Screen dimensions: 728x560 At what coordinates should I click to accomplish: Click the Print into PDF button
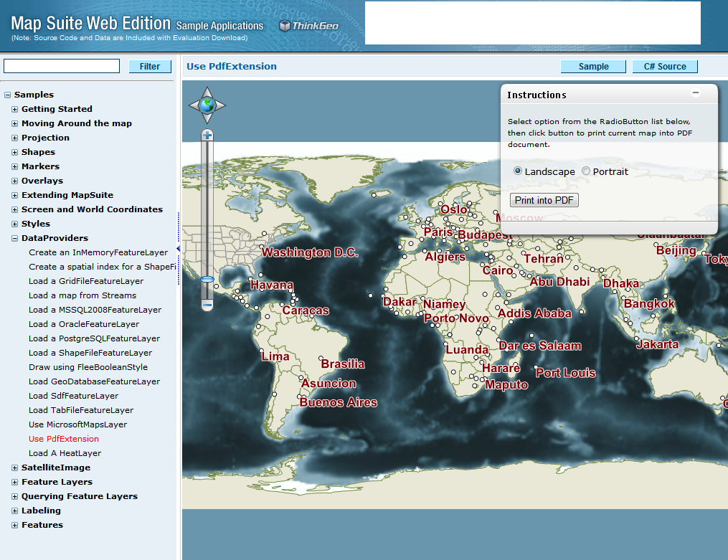tap(544, 200)
